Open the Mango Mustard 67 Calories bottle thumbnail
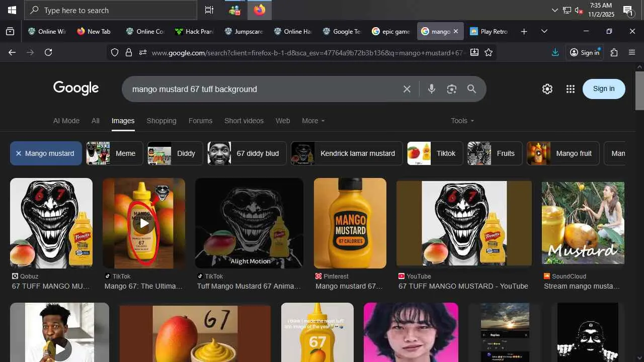Screen dimensions: 644x362 pyautogui.click(x=350, y=223)
